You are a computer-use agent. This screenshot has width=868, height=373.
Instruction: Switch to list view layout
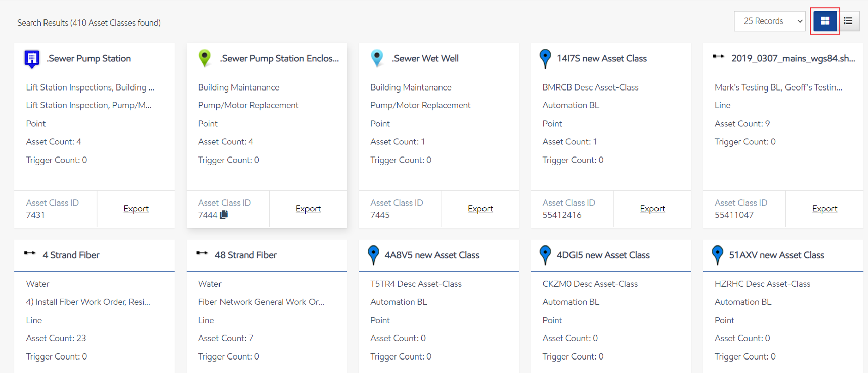tap(848, 21)
